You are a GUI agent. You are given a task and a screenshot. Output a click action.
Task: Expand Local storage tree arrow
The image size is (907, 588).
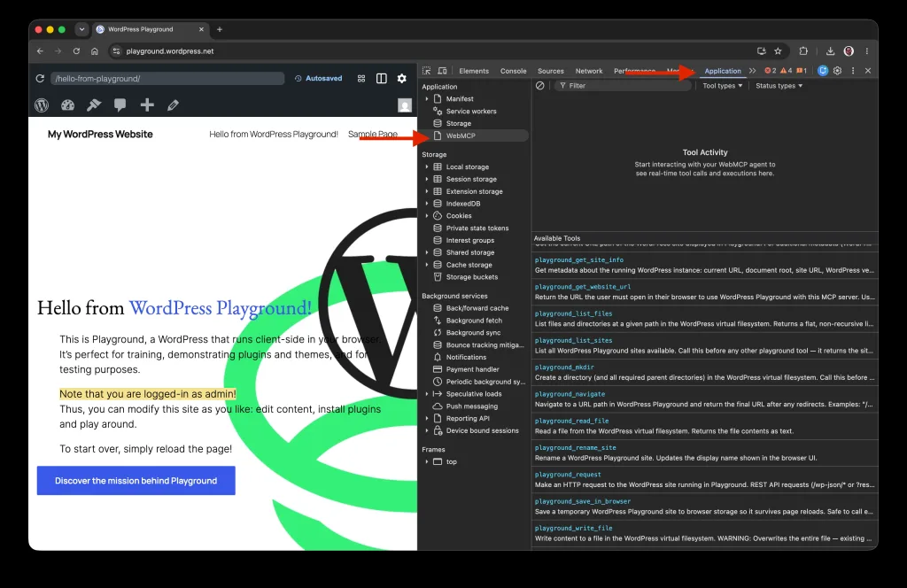(x=427, y=166)
